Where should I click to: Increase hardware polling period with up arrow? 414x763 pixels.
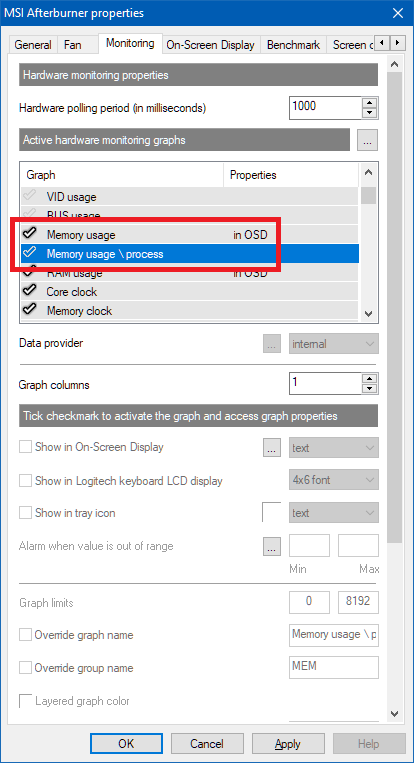(x=371, y=103)
